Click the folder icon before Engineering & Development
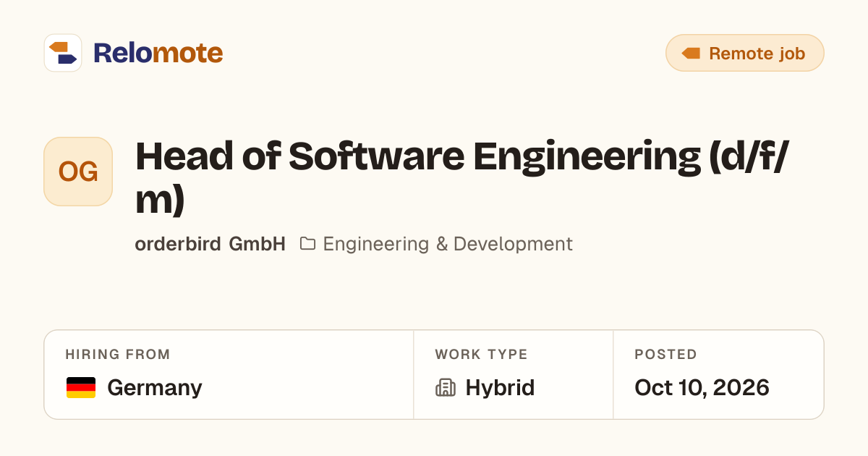 click(307, 244)
